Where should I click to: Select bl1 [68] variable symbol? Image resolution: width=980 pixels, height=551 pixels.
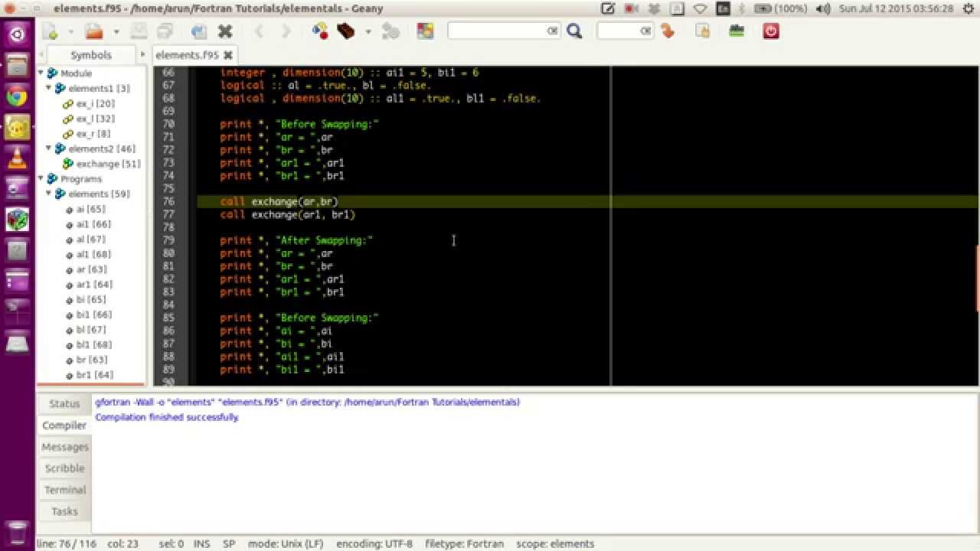[x=93, y=345]
